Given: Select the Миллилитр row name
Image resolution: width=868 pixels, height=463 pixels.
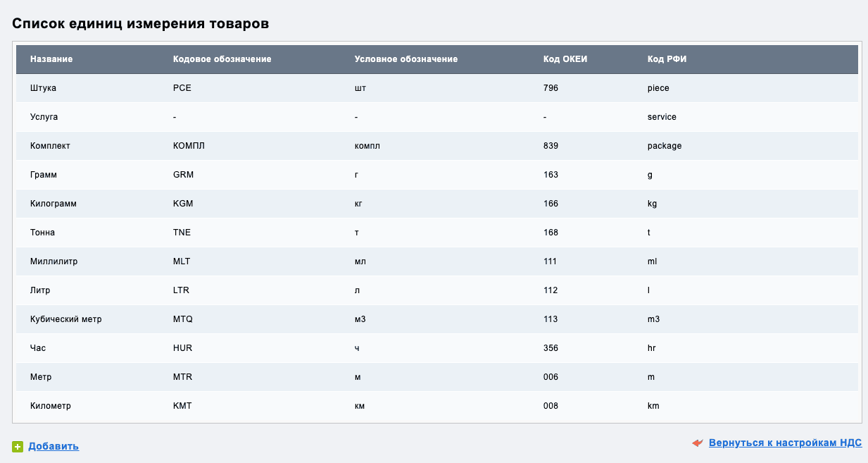Looking at the screenshot, I should (54, 261).
